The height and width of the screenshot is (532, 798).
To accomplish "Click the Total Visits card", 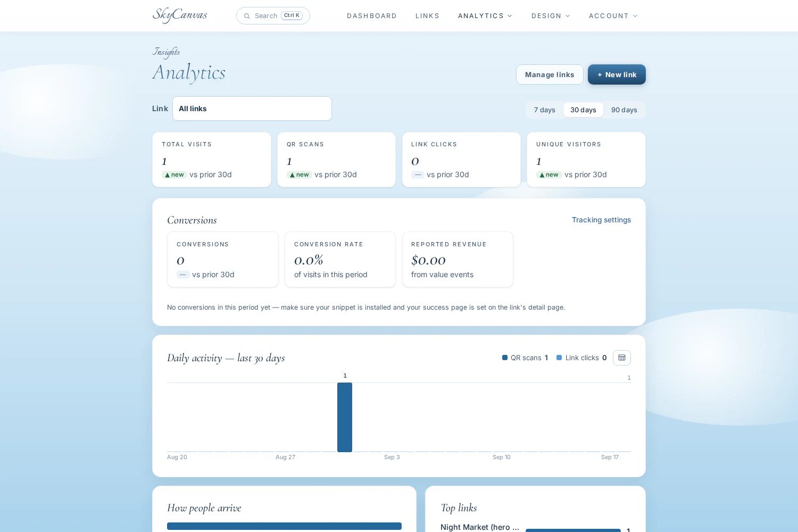I will tap(212, 160).
